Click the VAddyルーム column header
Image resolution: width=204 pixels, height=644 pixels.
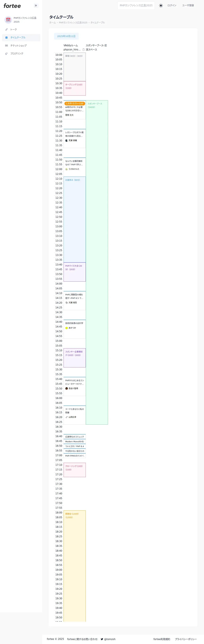[x=71, y=45]
